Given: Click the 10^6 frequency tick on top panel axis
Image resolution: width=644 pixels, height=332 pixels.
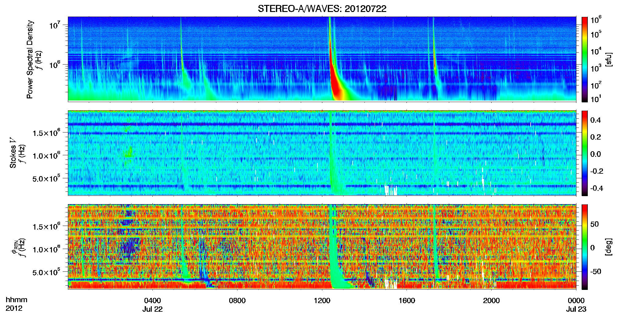Looking at the screenshot, I should (55, 65).
